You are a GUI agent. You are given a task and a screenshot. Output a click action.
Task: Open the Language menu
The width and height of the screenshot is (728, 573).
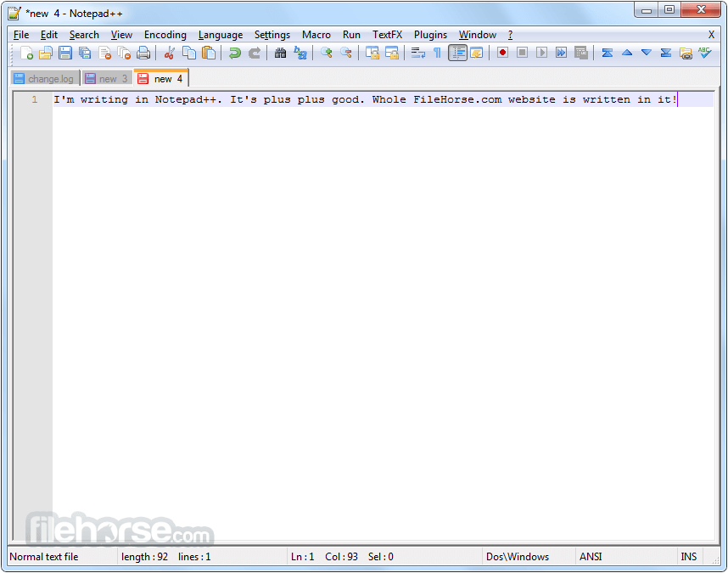(220, 35)
